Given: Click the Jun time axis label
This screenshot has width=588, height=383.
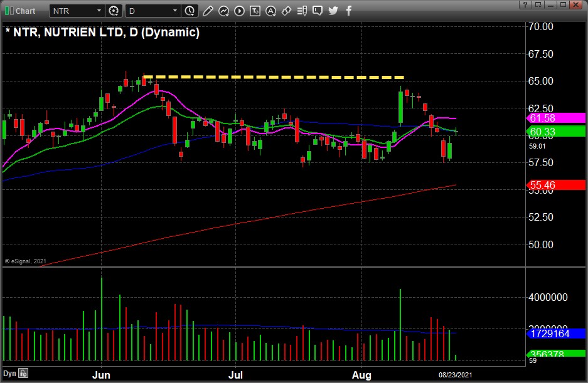Looking at the screenshot, I should click(x=101, y=375).
